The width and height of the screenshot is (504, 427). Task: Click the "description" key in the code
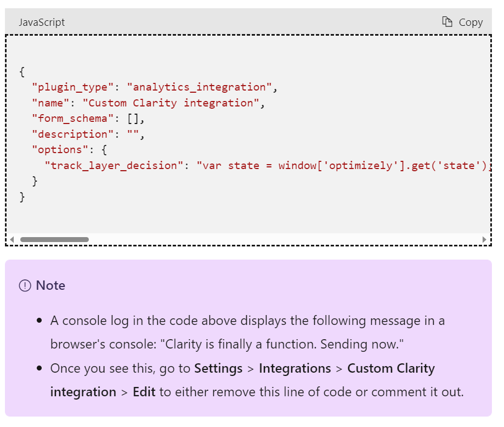pos(69,134)
